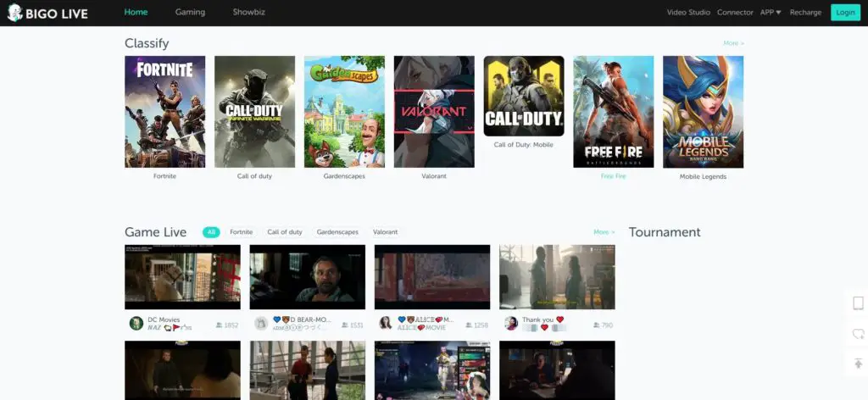Switch to the Gaming tab

click(190, 12)
